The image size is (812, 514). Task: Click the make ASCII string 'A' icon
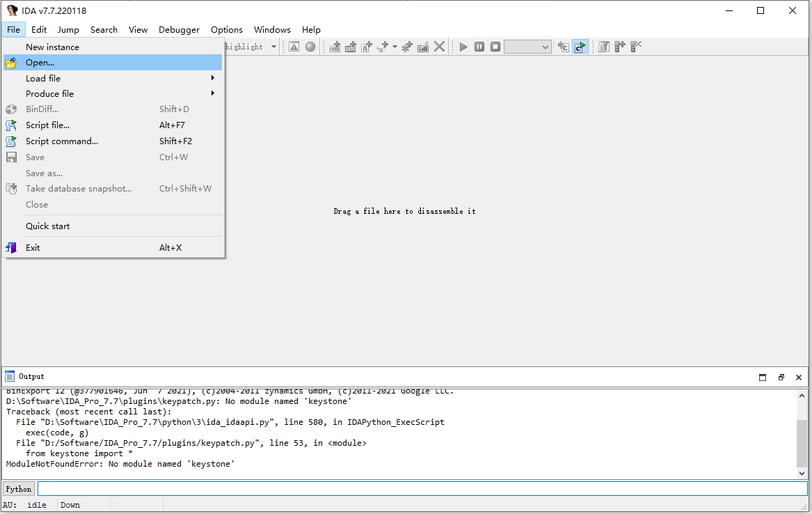pyautogui.click(x=367, y=47)
